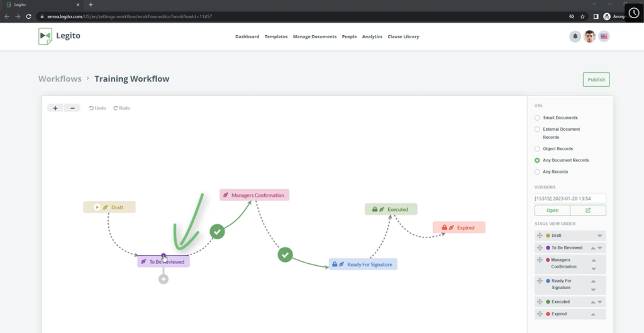The image size is (644, 333).
Task: Click drag handle icon for Draft stage
Action: click(x=539, y=236)
